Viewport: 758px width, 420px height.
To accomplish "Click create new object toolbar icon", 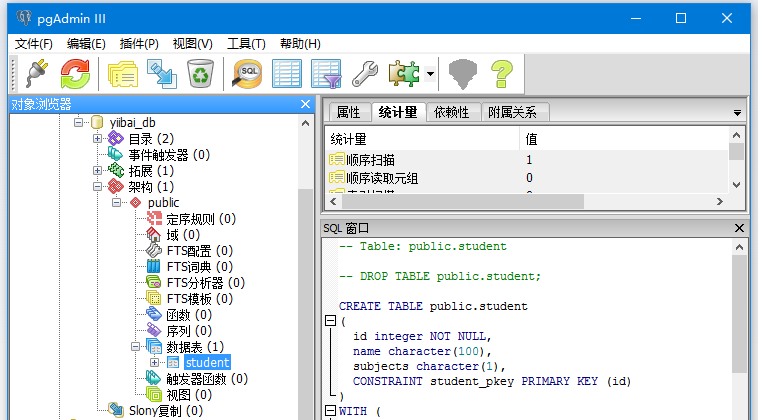I will [161, 73].
